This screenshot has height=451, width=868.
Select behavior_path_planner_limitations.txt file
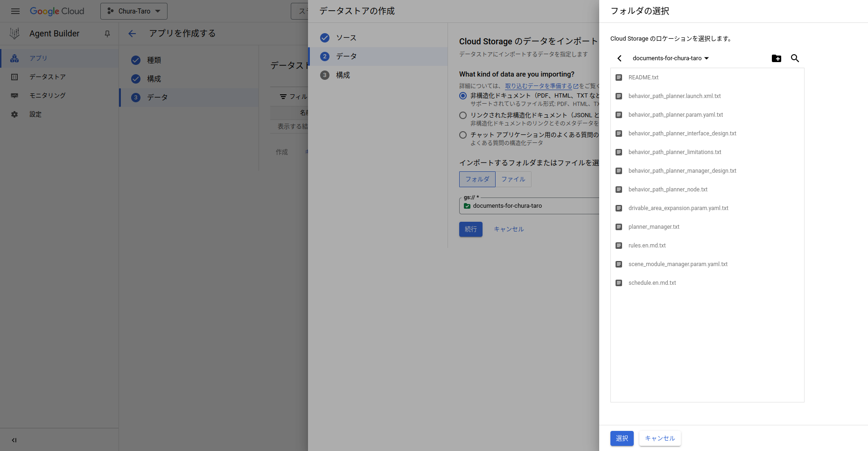707,152
